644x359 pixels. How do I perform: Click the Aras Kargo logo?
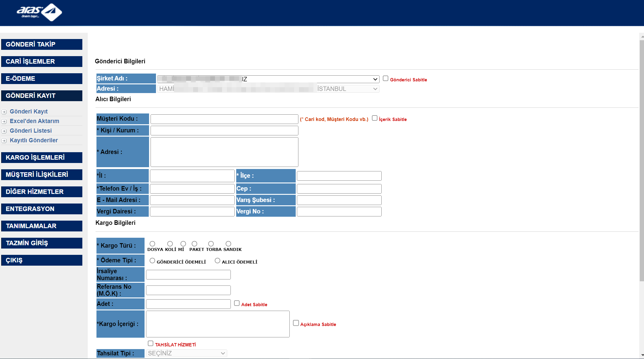[x=39, y=12]
